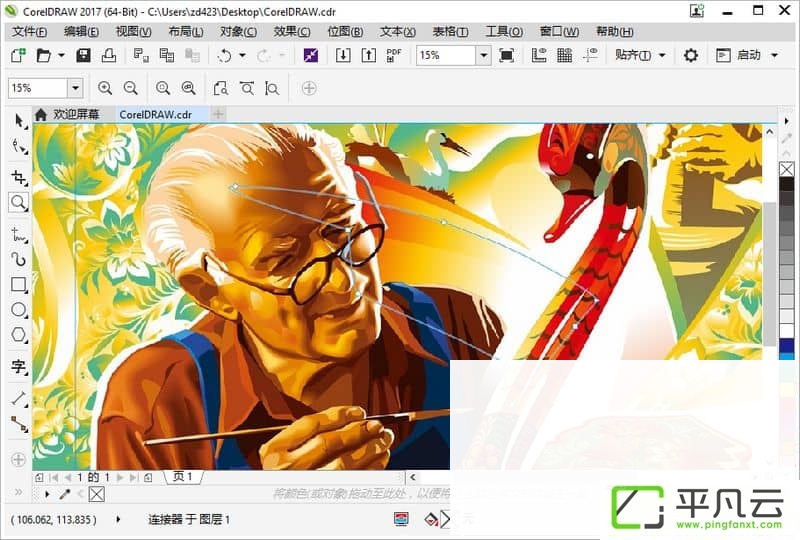Pick the dark blue swatch in palette
The width and height of the screenshot is (800, 540).
tap(786, 346)
